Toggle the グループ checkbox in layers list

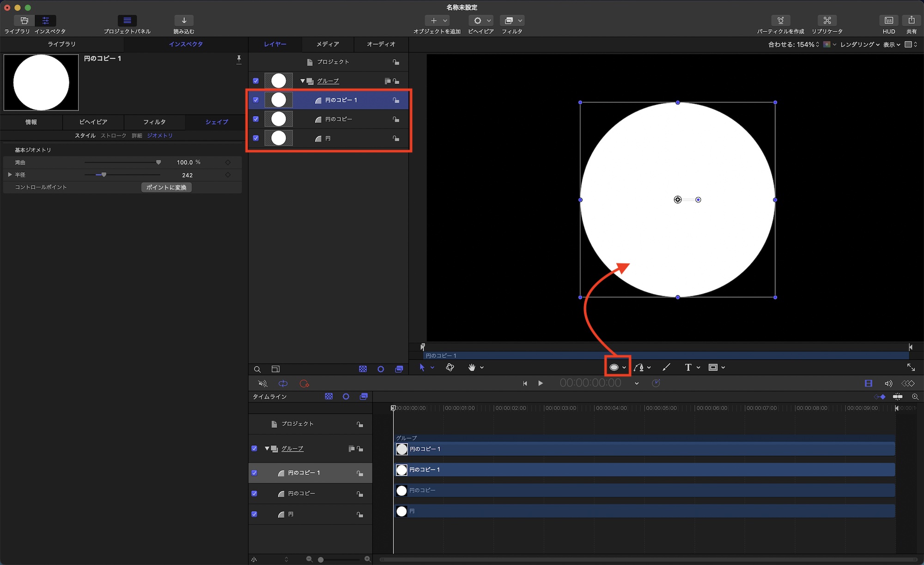256,81
